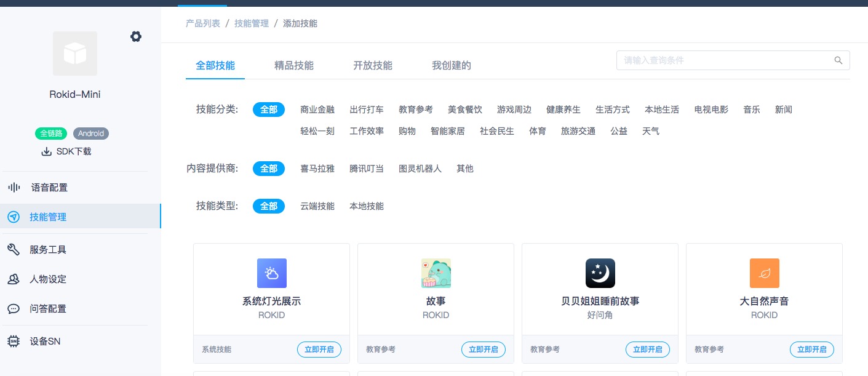Filter skills by 健康养生 category
The image size is (868, 376).
[563, 110]
